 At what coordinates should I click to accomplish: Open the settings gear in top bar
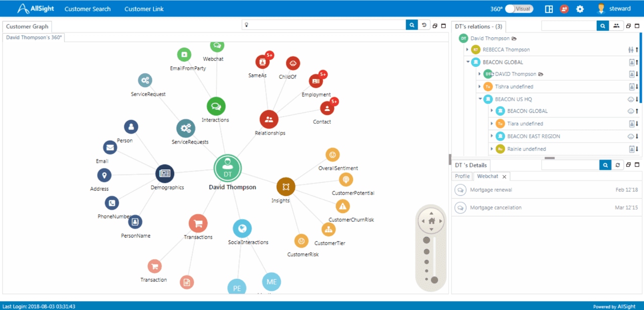(x=580, y=9)
